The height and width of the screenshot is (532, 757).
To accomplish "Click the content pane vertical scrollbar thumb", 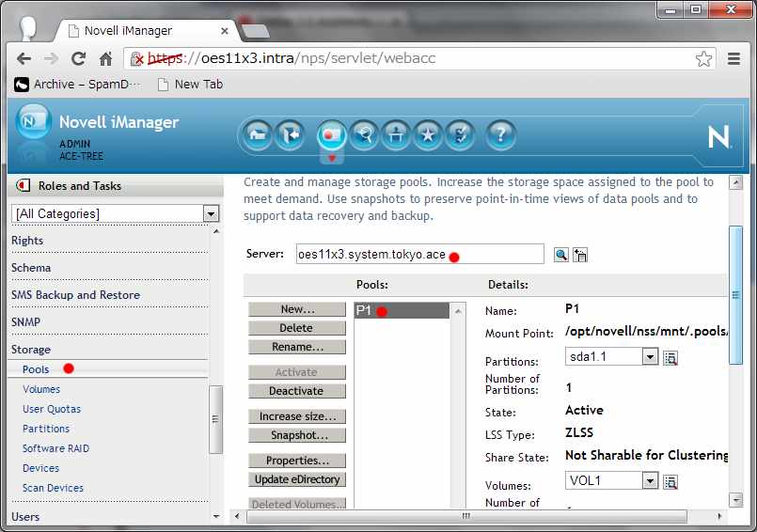I will [x=735, y=295].
